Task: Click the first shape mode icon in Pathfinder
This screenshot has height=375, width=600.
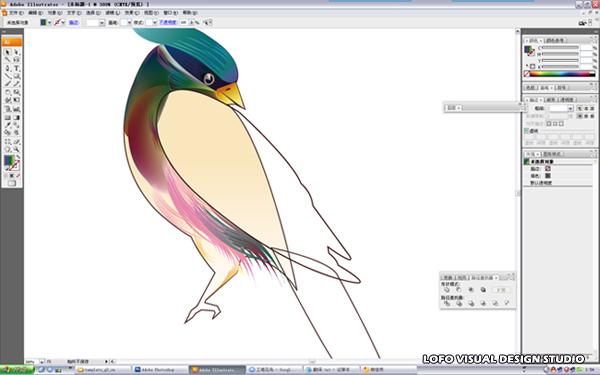Action: (447, 290)
